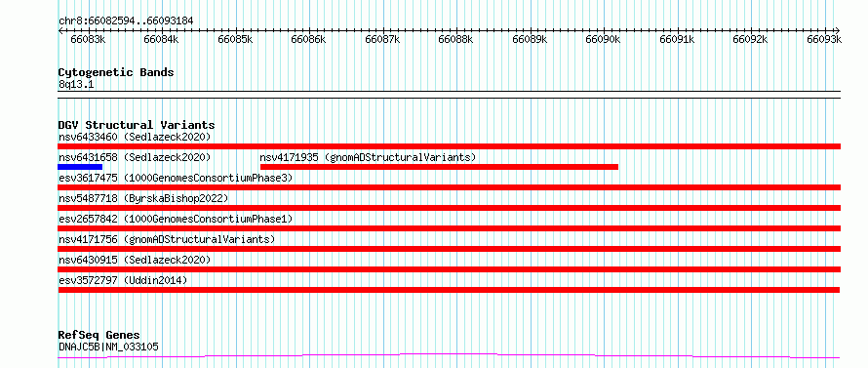Click the DGV Structural Variants track title
868x368 pixels.
[x=137, y=125]
